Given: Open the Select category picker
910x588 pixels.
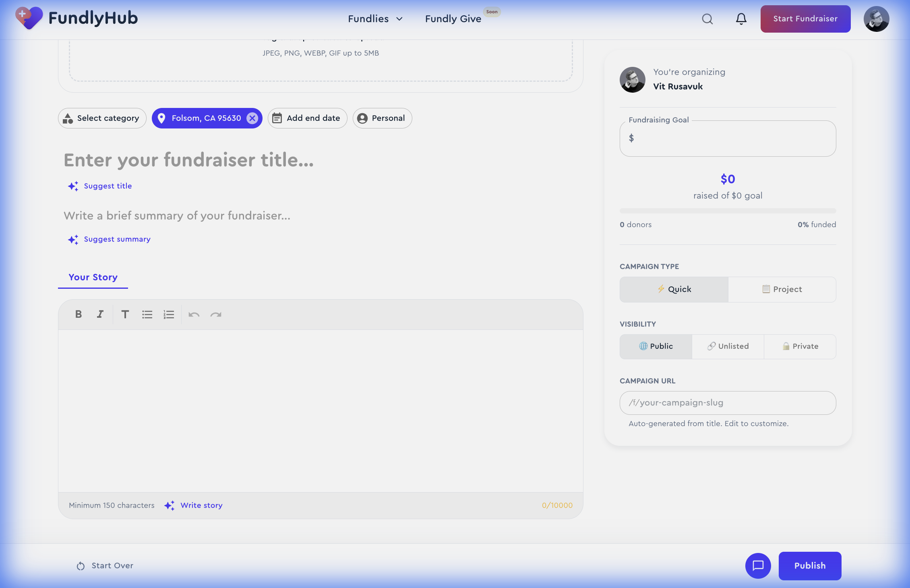Looking at the screenshot, I should click(x=102, y=118).
